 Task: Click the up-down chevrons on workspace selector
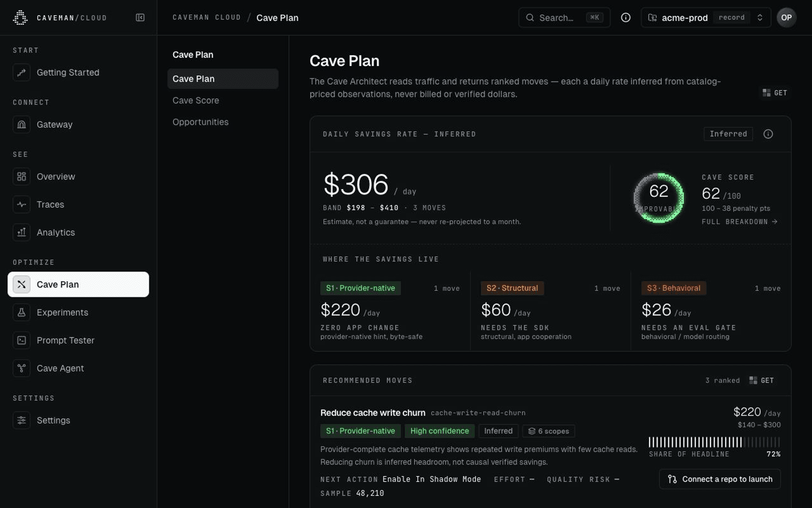[760, 17]
